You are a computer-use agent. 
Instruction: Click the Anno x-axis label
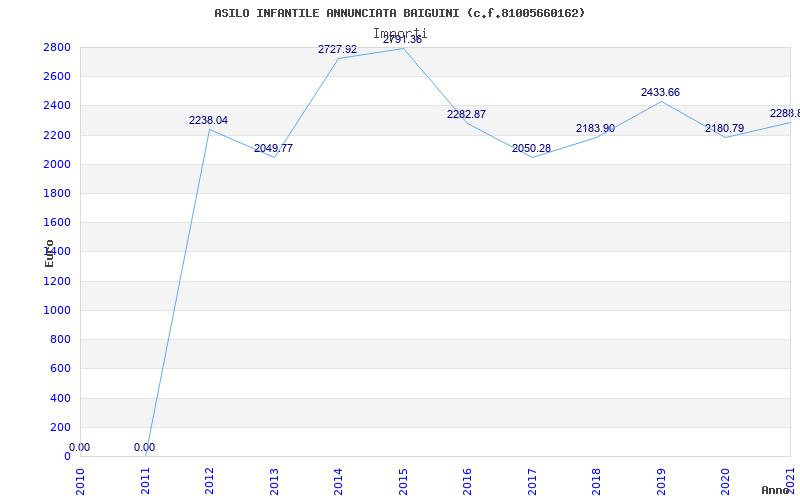pyautogui.click(x=776, y=490)
